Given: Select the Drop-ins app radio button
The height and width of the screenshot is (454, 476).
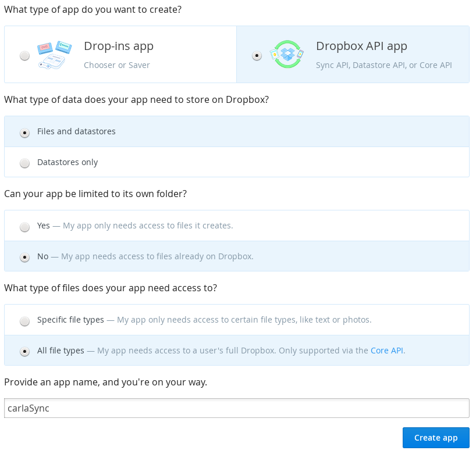Looking at the screenshot, I should [x=24, y=55].
